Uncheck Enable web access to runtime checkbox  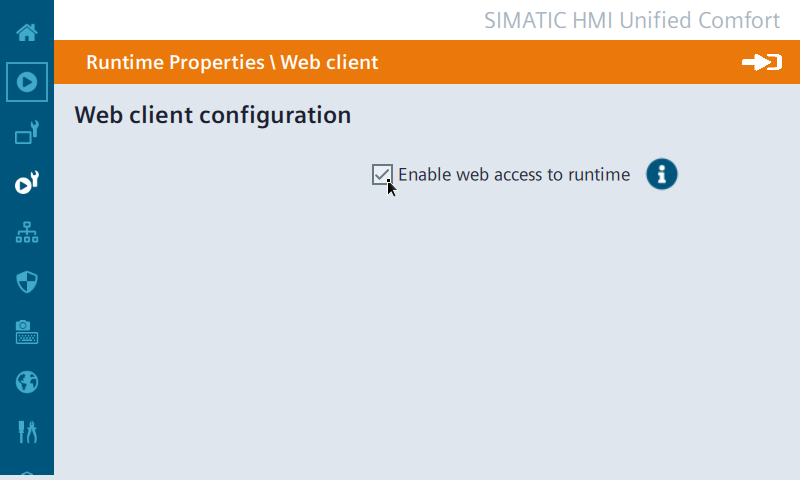coord(382,174)
